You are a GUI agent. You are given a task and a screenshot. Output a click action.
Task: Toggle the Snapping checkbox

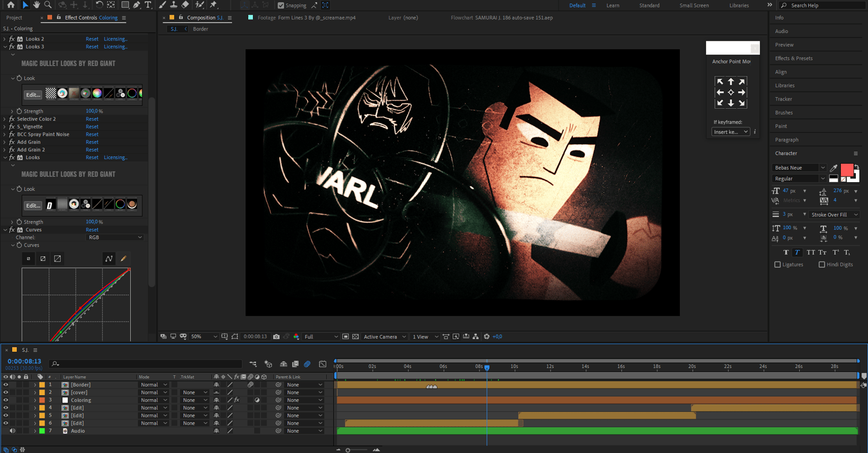click(281, 6)
